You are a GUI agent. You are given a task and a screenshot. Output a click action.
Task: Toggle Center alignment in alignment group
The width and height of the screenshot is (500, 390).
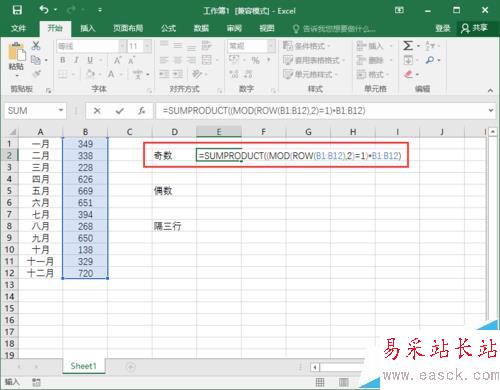pyautogui.click(x=177, y=60)
